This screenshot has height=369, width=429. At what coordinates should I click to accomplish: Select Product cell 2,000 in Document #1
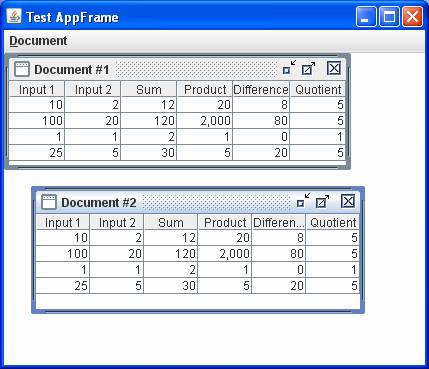pyautogui.click(x=205, y=121)
